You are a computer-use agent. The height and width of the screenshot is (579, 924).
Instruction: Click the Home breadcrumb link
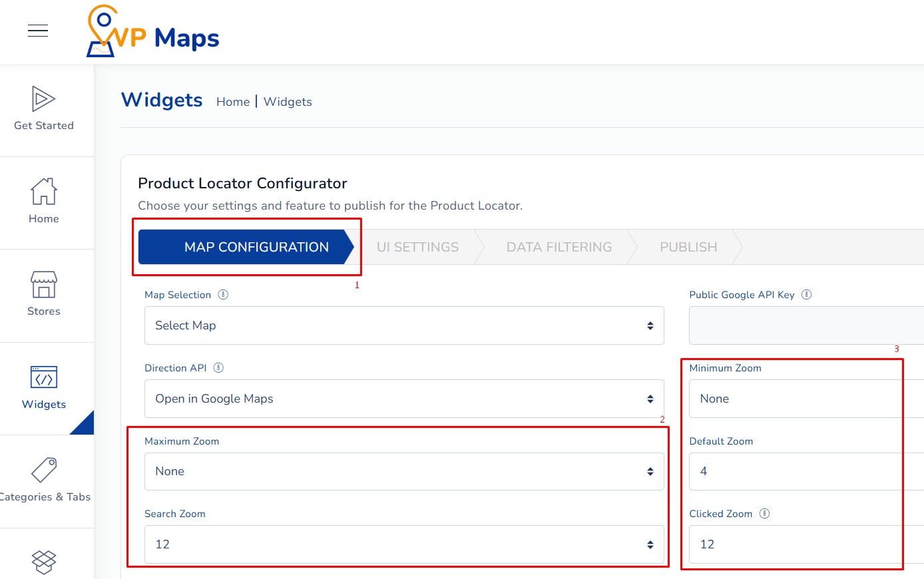point(233,102)
